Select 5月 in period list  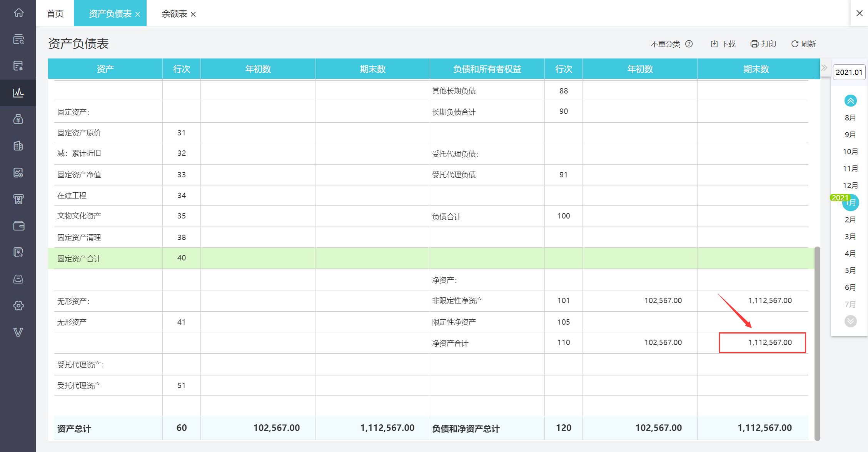[x=850, y=270]
